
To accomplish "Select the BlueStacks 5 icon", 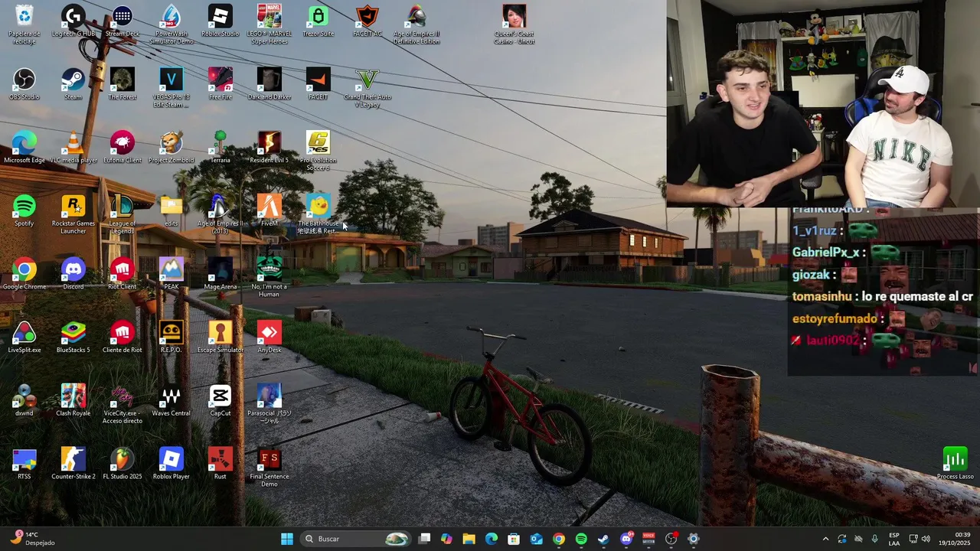I will point(73,337).
